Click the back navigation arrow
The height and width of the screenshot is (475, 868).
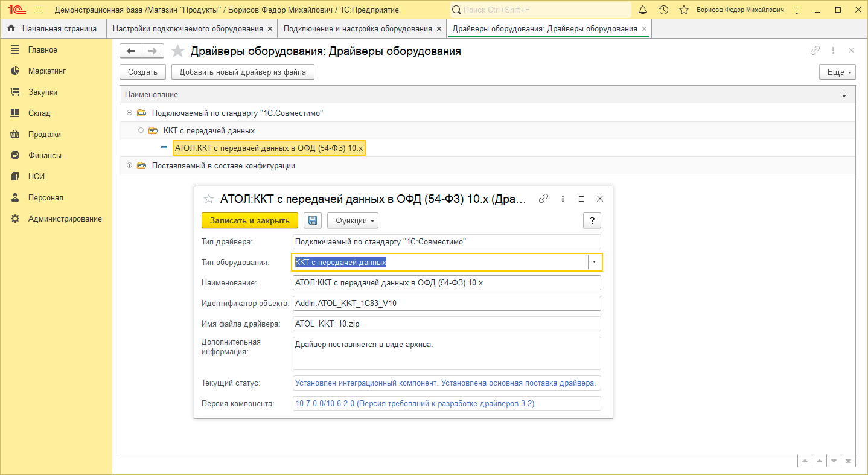coord(131,51)
